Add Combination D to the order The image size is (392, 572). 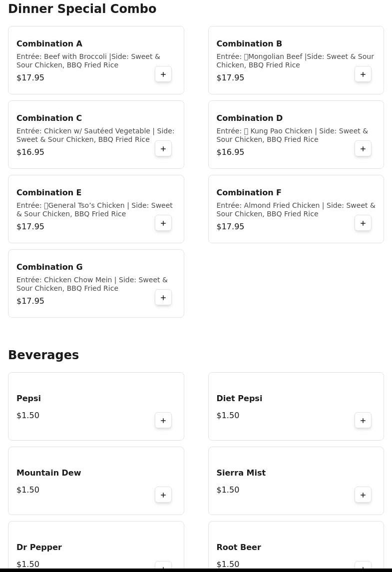pos(363,149)
